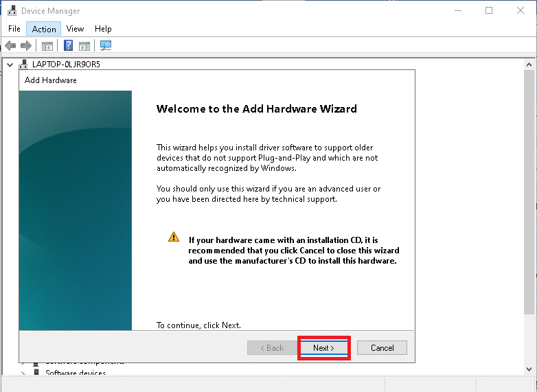
Task: Maximize the Device Manager window
Action: [489, 10]
